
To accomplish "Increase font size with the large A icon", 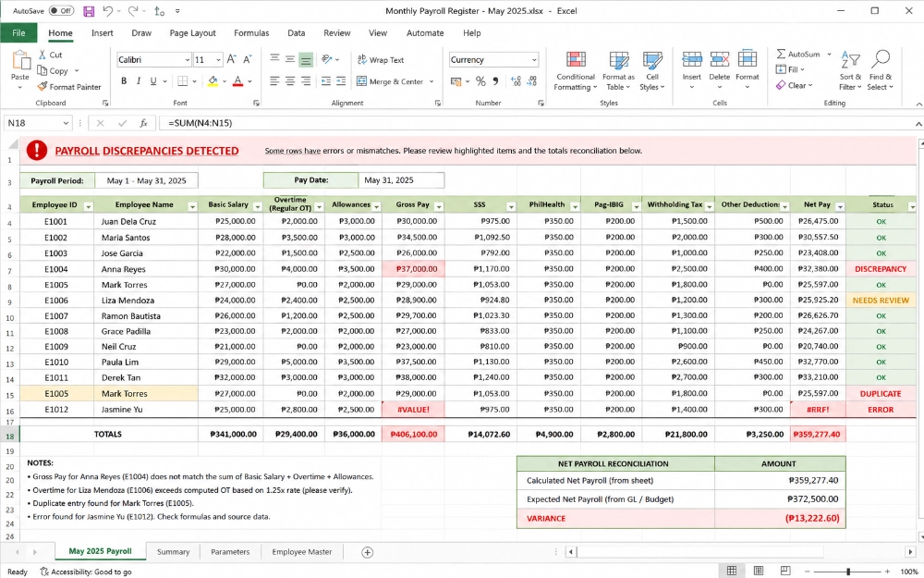I will point(232,59).
